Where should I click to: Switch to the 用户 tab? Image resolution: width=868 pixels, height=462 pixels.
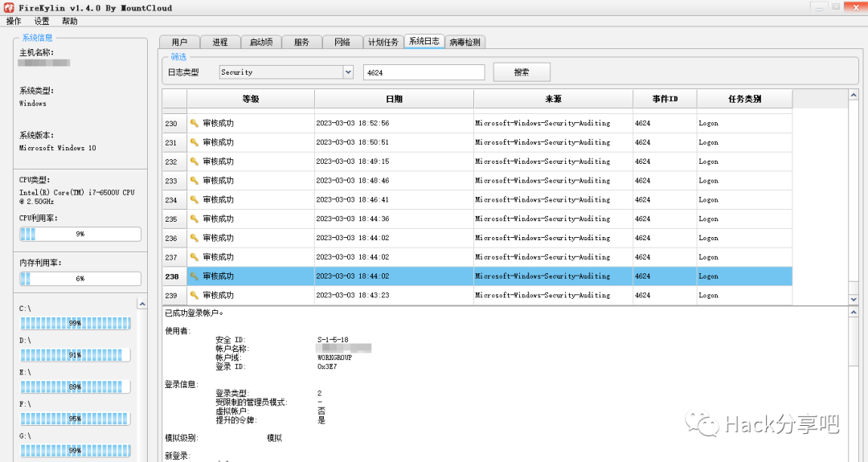click(179, 42)
